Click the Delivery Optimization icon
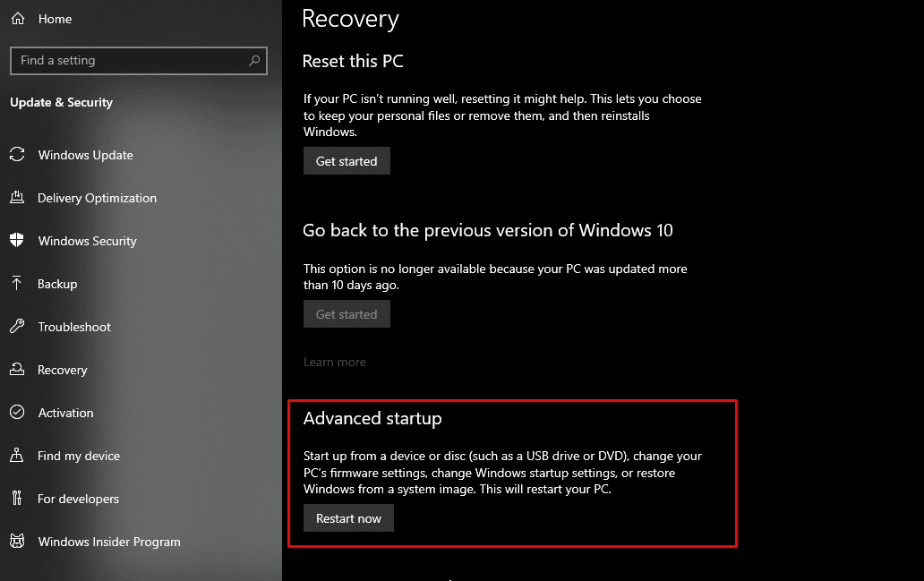The height and width of the screenshot is (581, 924). click(17, 198)
